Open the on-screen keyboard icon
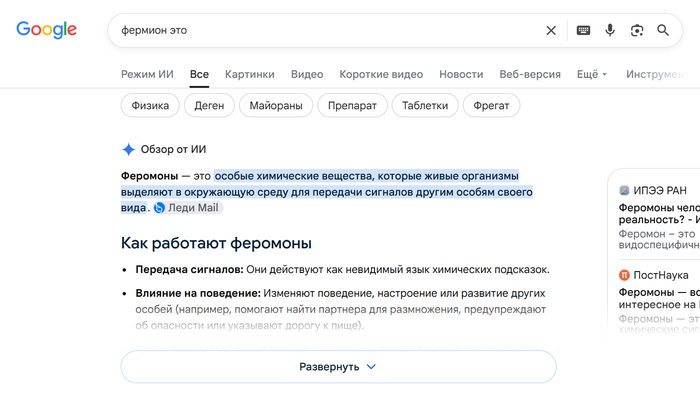Image resolution: width=700 pixels, height=396 pixels. tap(583, 30)
